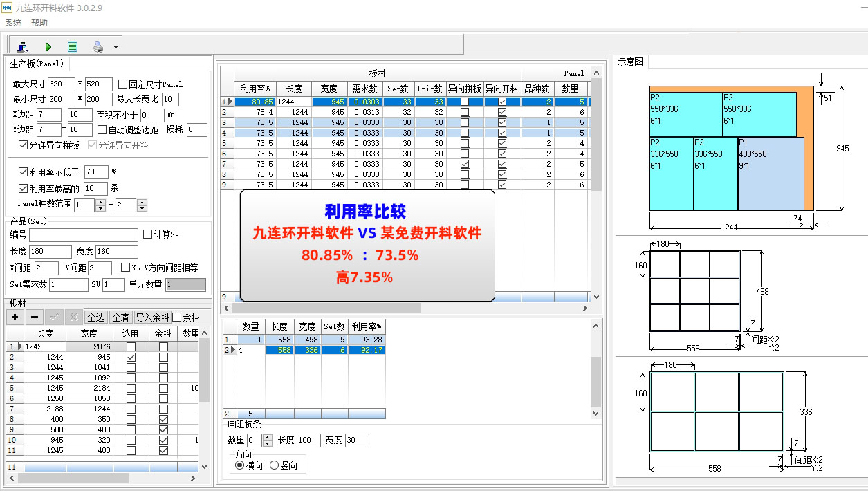Decrease the 画阻抗条 数量 value
Image resolution: width=868 pixels, height=491 pixels.
[x=268, y=443]
